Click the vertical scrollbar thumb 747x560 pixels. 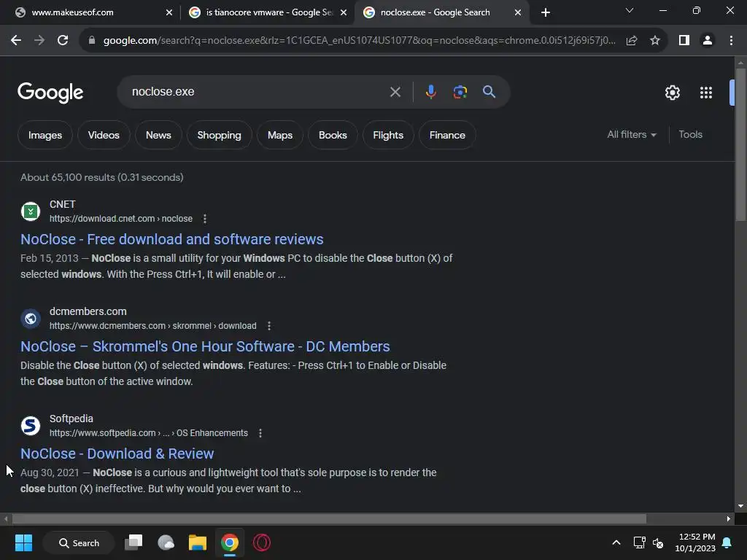click(x=740, y=145)
